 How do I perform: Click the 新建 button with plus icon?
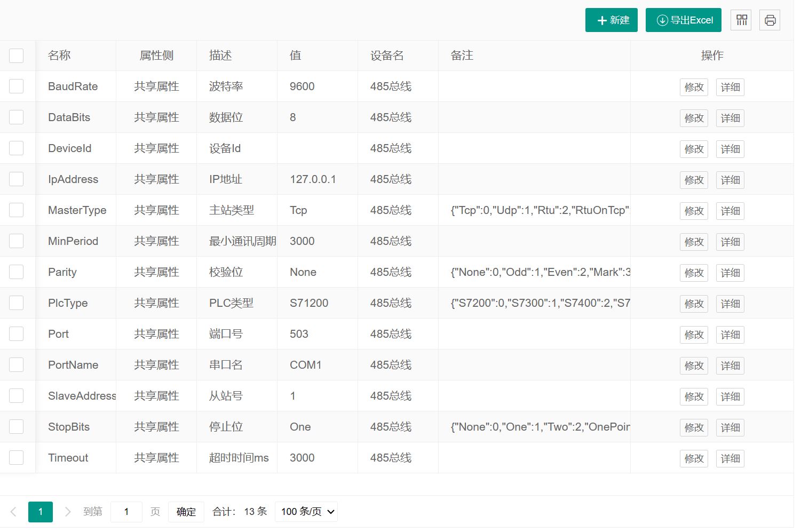coord(611,20)
